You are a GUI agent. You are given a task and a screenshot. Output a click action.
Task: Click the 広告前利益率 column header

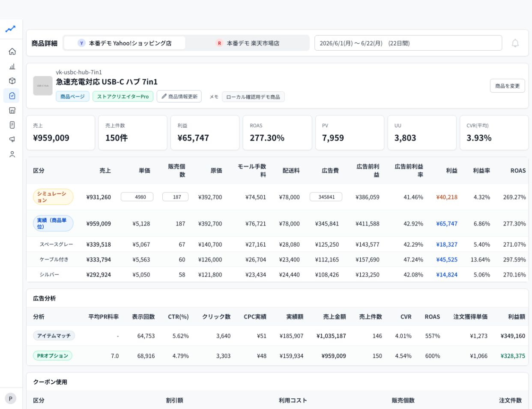(409, 170)
